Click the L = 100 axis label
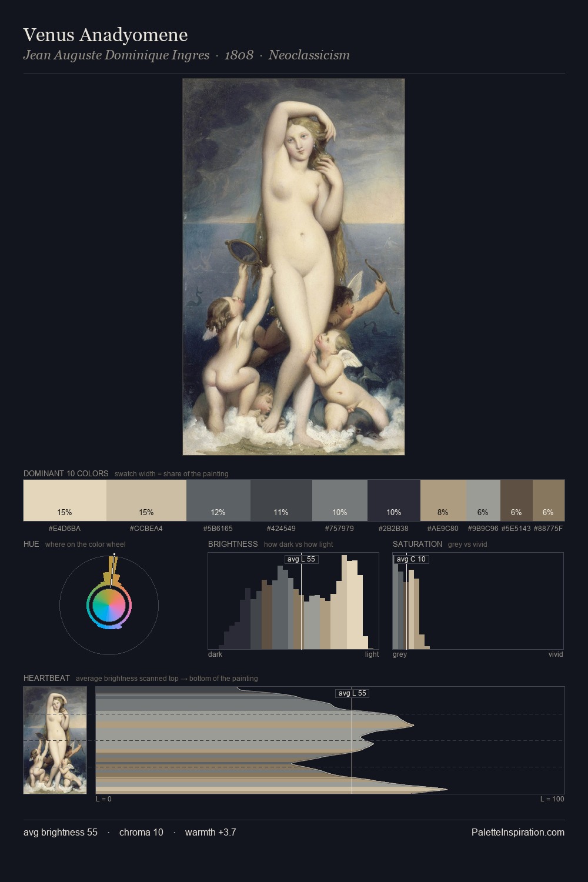The width and height of the screenshot is (588, 882). coord(552,799)
